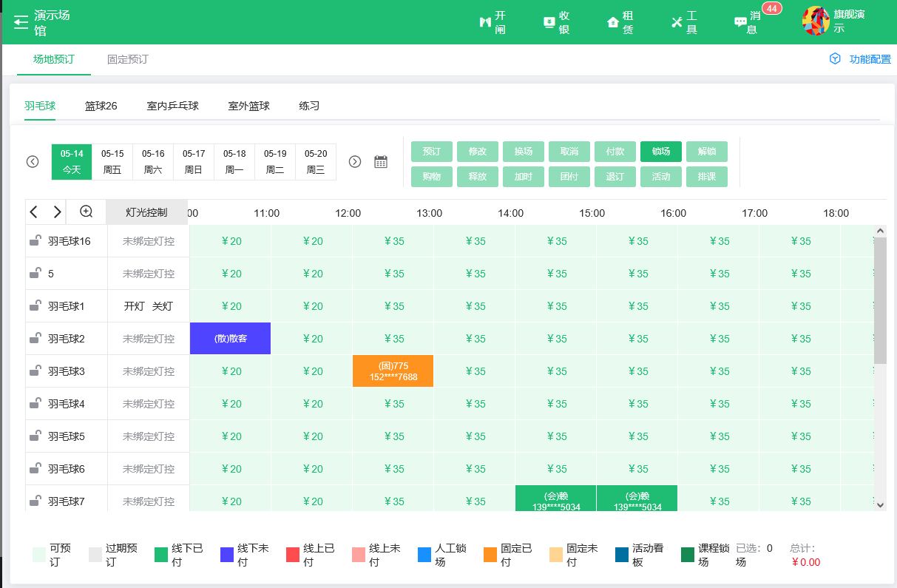Select date 05-20 周三
897x588 pixels.
(x=316, y=162)
